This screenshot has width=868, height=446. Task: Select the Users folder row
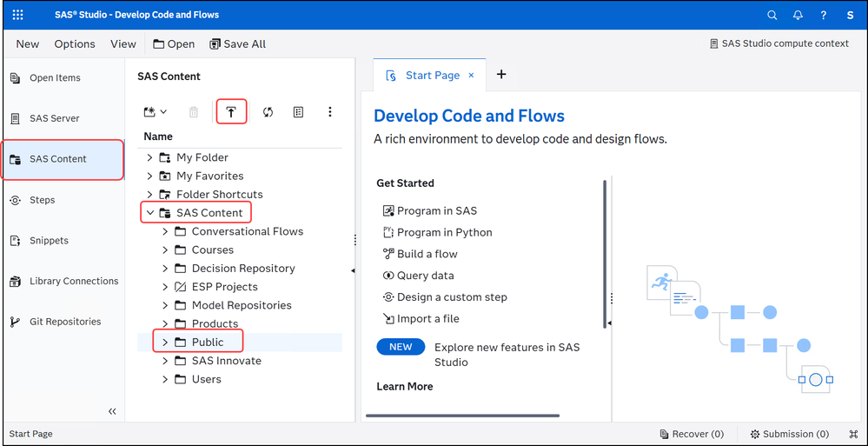pos(240,380)
